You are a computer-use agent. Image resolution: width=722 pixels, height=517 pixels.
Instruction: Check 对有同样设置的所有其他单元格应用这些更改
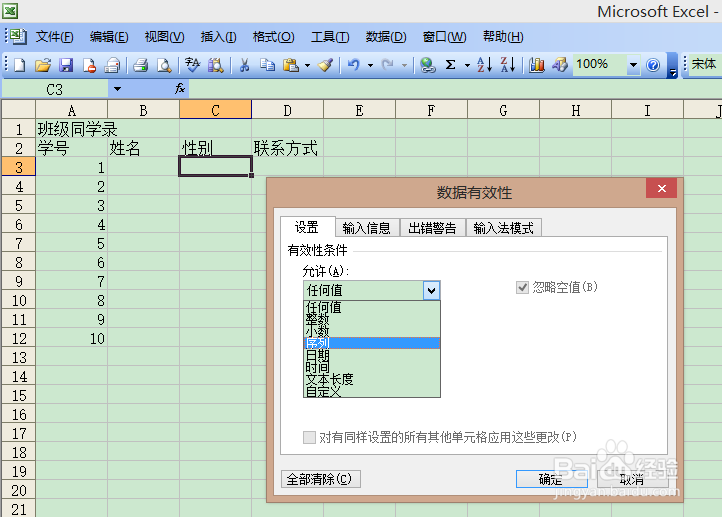point(309,437)
